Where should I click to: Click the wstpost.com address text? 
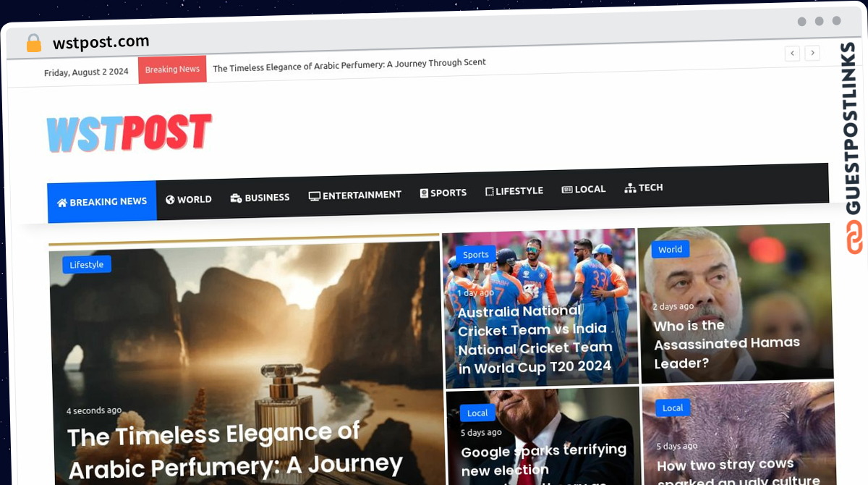click(101, 42)
